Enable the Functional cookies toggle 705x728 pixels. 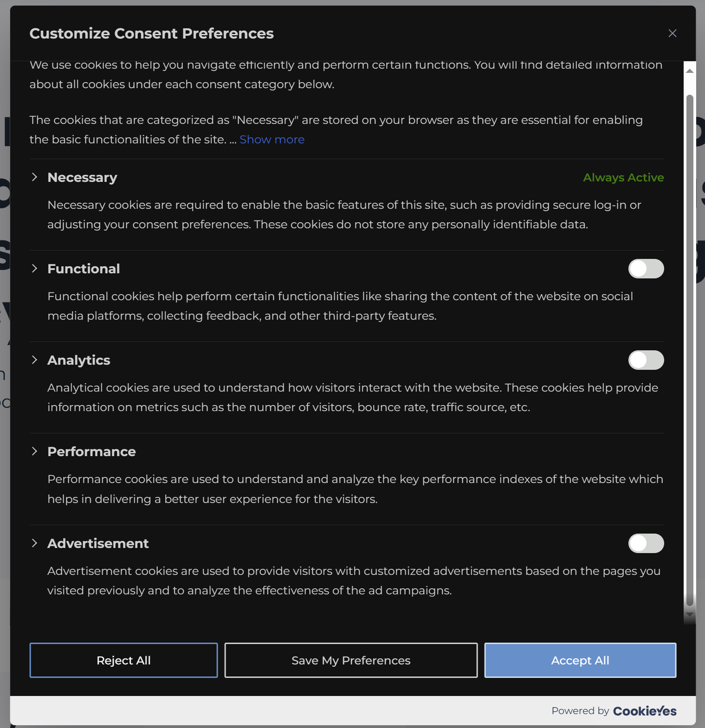(646, 269)
